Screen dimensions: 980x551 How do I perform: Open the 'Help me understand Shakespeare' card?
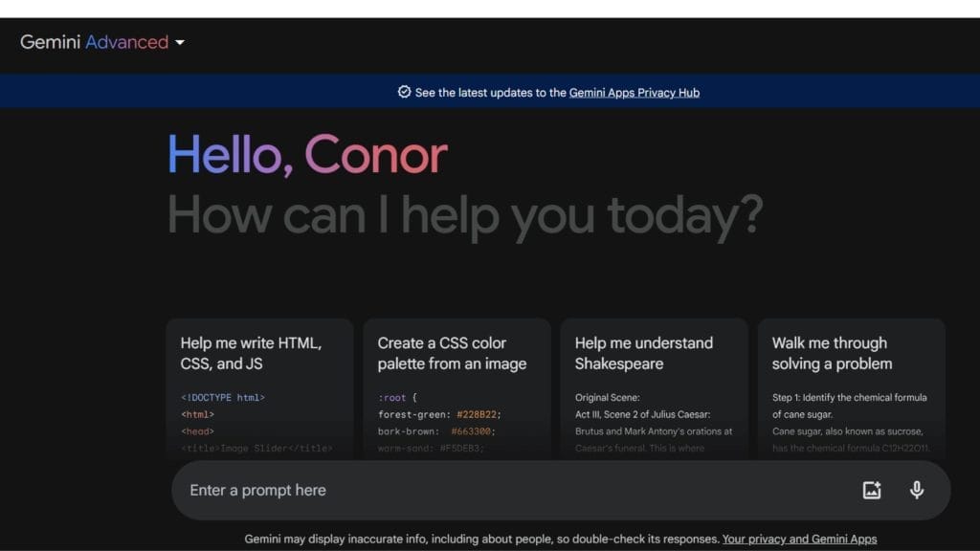click(655, 388)
